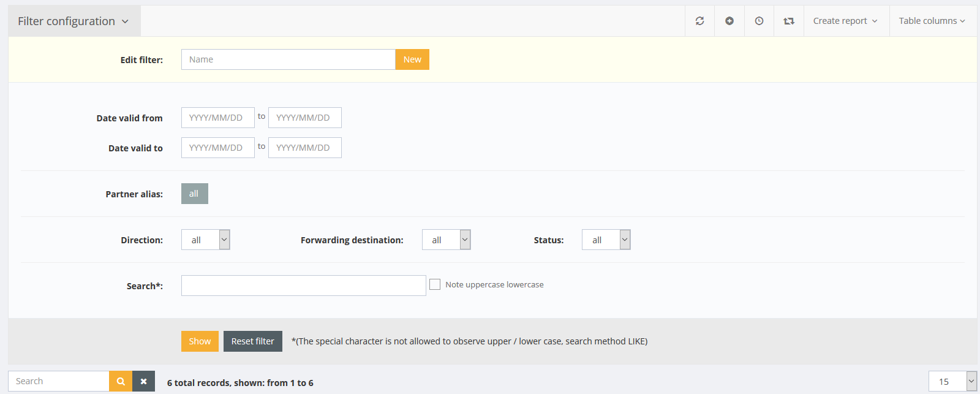Open the Status dropdown
The width and height of the screenshot is (980, 394).
(606, 240)
